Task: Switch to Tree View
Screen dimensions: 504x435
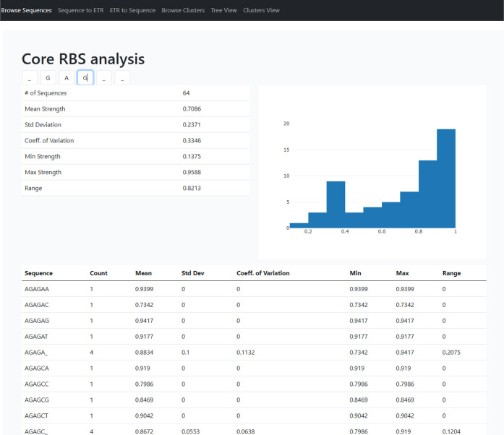Action: click(223, 10)
